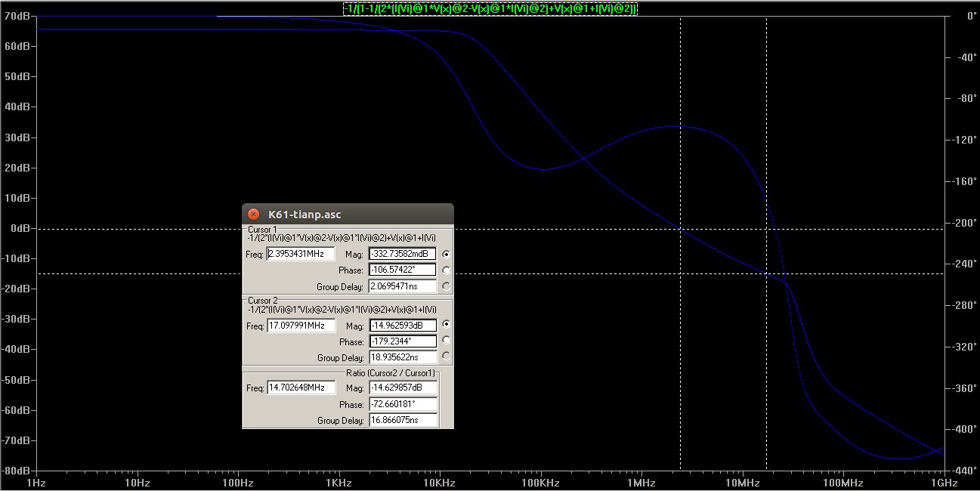Click the -80dB label on left axis
980x491 pixels.
pyautogui.click(x=16, y=470)
